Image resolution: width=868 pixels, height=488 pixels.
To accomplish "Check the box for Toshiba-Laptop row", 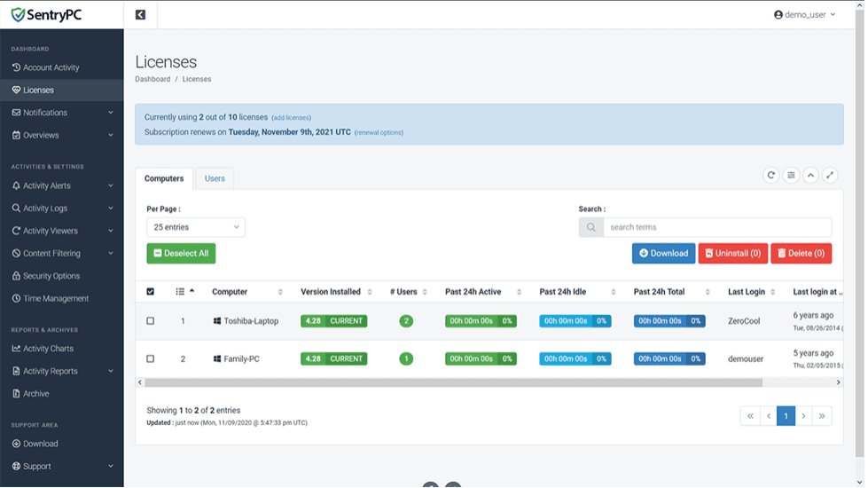I will tap(150, 321).
